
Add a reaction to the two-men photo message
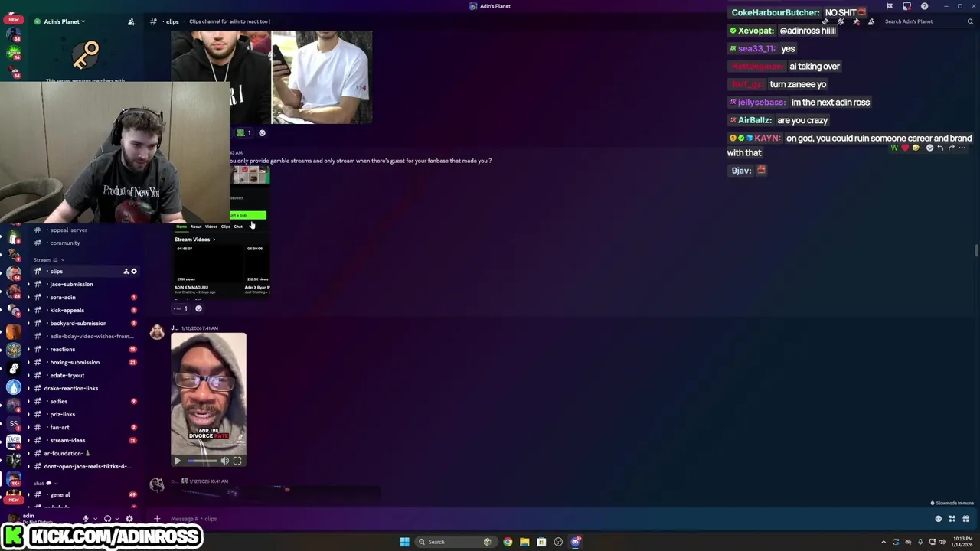(x=262, y=133)
